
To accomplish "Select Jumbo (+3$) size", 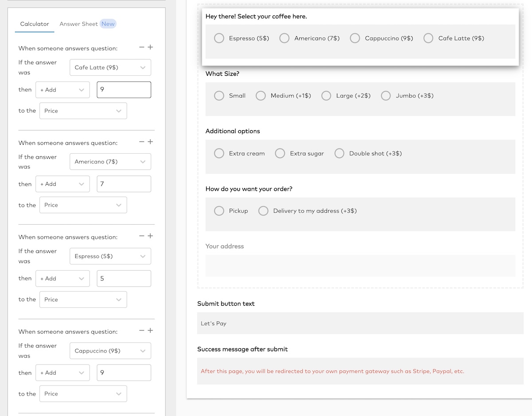I will (386, 96).
